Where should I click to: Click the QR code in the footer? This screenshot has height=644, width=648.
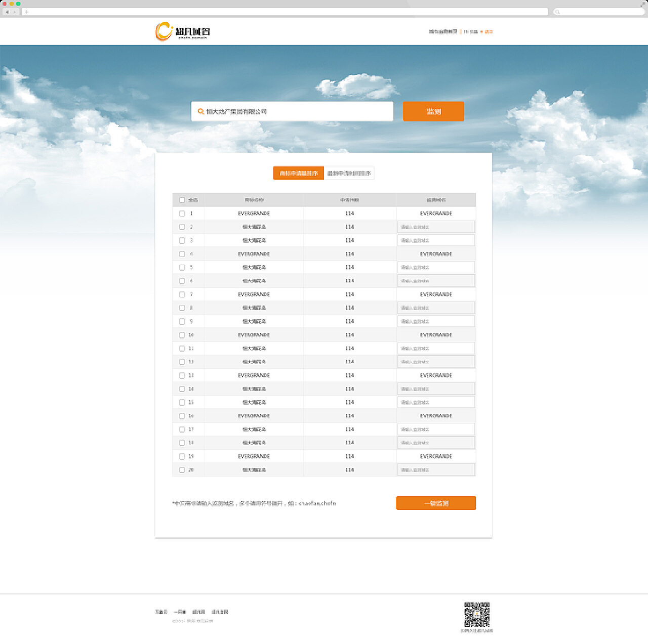pos(477,615)
